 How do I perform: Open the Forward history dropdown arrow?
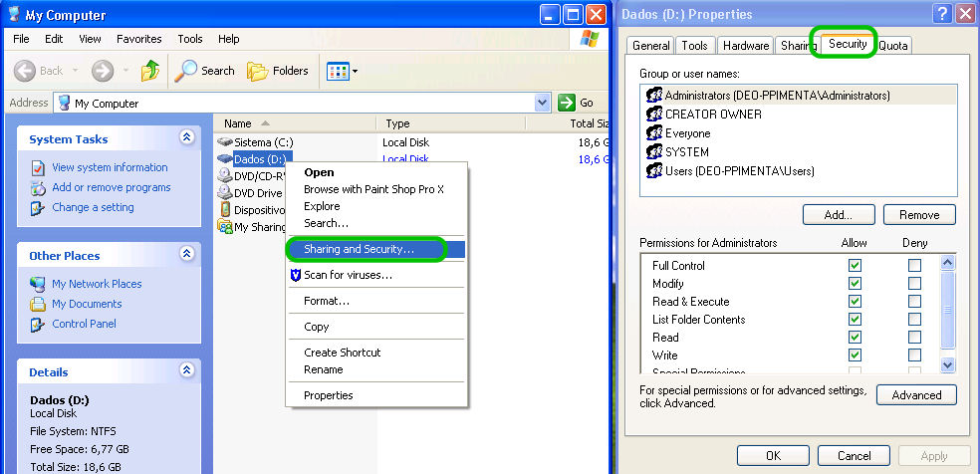[x=126, y=71]
